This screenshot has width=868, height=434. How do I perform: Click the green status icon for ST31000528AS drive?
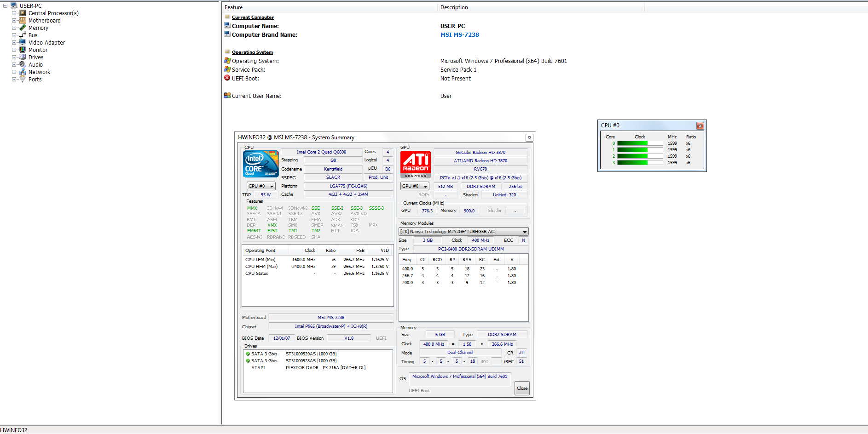click(x=248, y=361)
